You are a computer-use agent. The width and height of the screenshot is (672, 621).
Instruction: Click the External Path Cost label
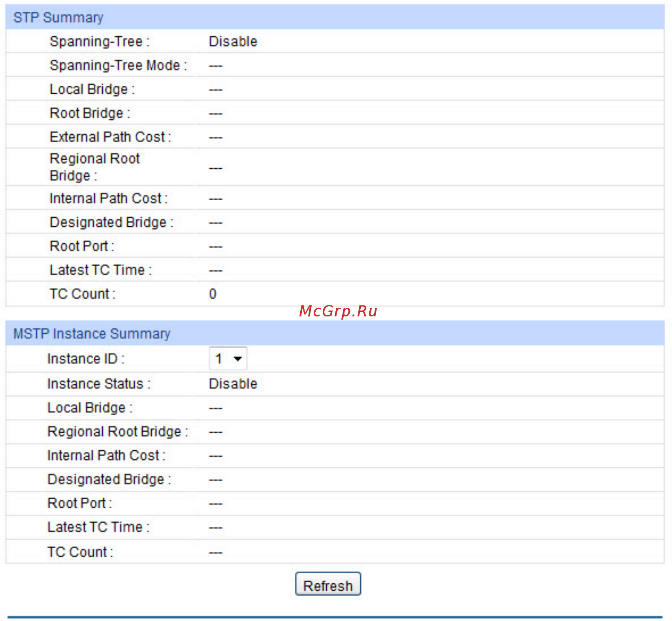click(x=110, y=137)
